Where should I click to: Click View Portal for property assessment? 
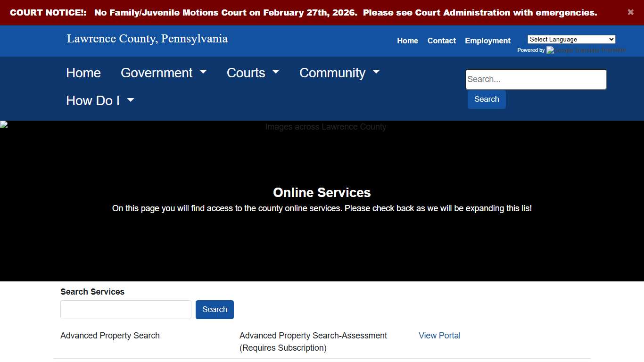(x=439, y=336)
